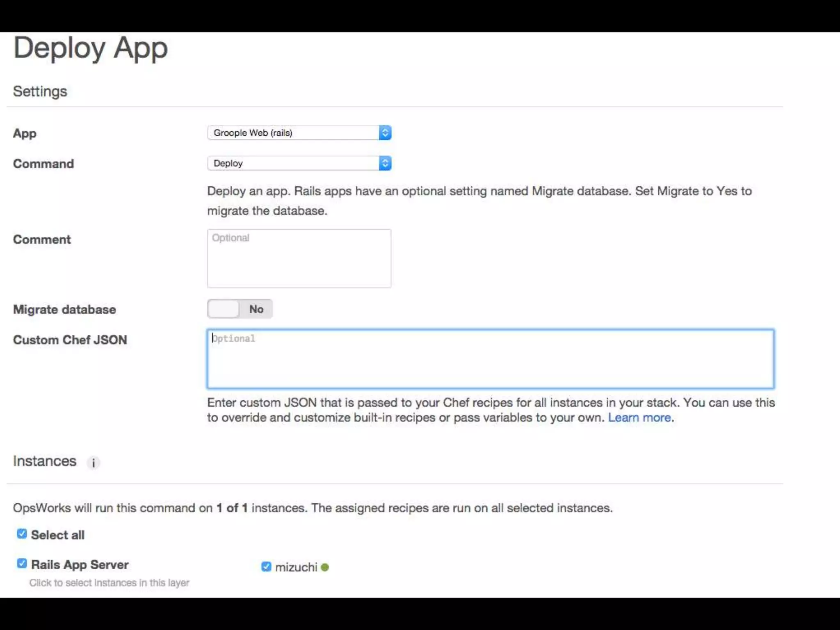This screenshot has width=840, height=630.
Task: Focus the Custom Chef JSON text area
Action: point(490,359)
